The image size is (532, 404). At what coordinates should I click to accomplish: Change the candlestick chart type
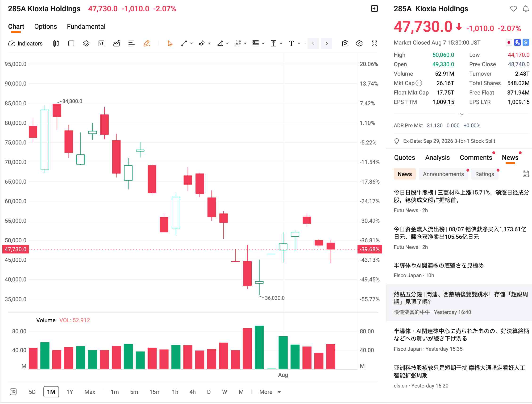[56, 44]
